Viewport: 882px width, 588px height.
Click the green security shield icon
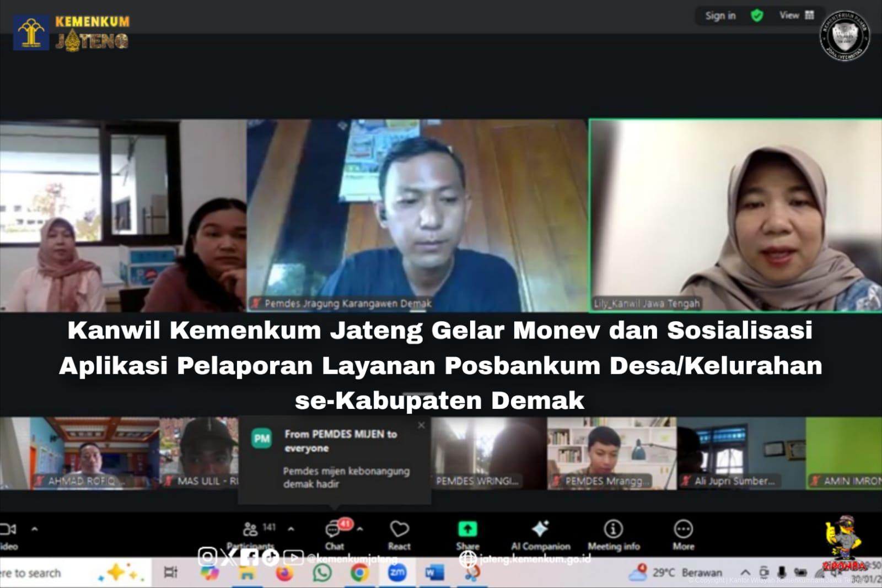click(757, 15)
